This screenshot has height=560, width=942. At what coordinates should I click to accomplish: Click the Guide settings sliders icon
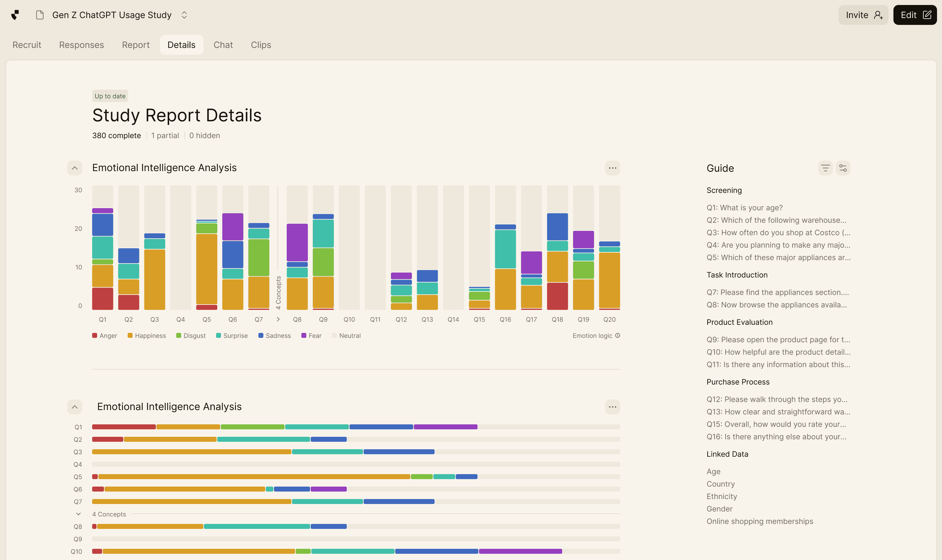(843, 168)
